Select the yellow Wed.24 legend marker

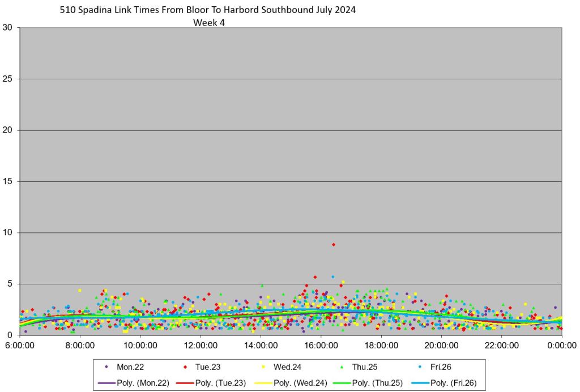(263, 367)
